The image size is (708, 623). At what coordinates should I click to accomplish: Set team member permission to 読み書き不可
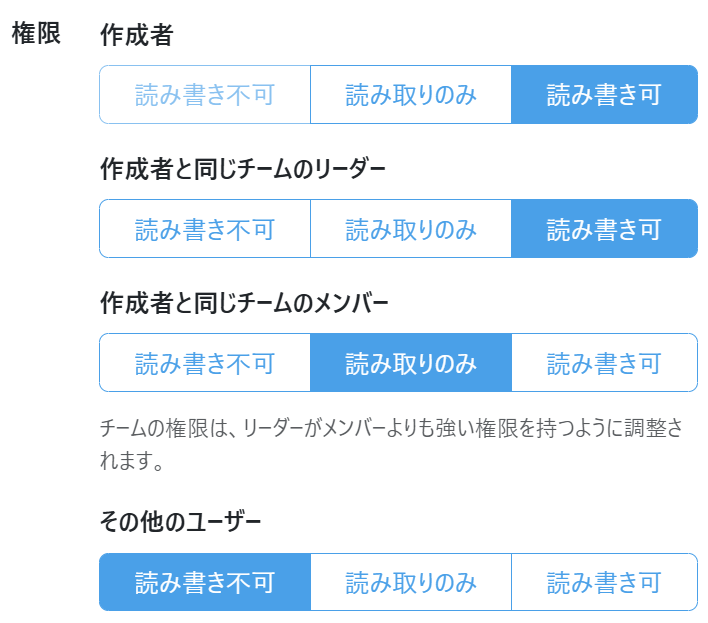coord(205,363)
